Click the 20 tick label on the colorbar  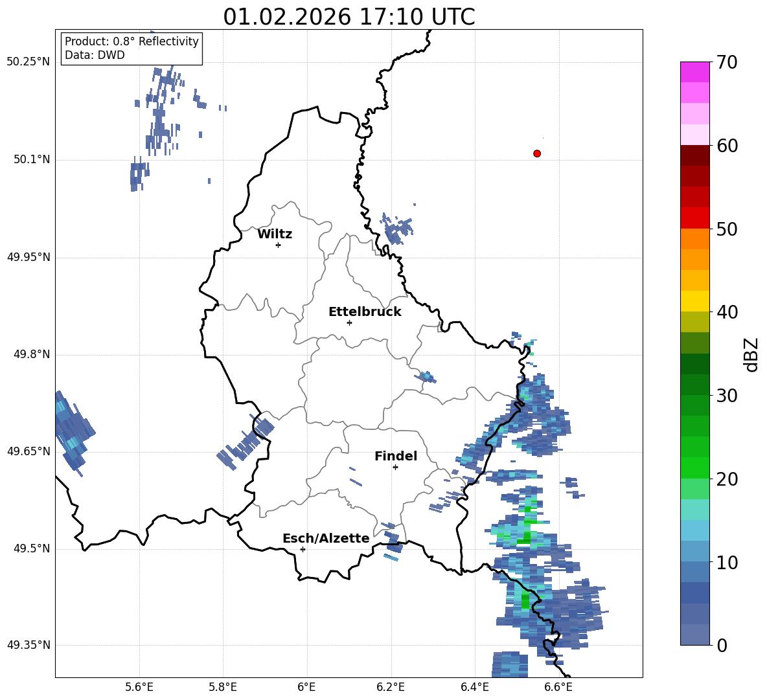[727, 479]
